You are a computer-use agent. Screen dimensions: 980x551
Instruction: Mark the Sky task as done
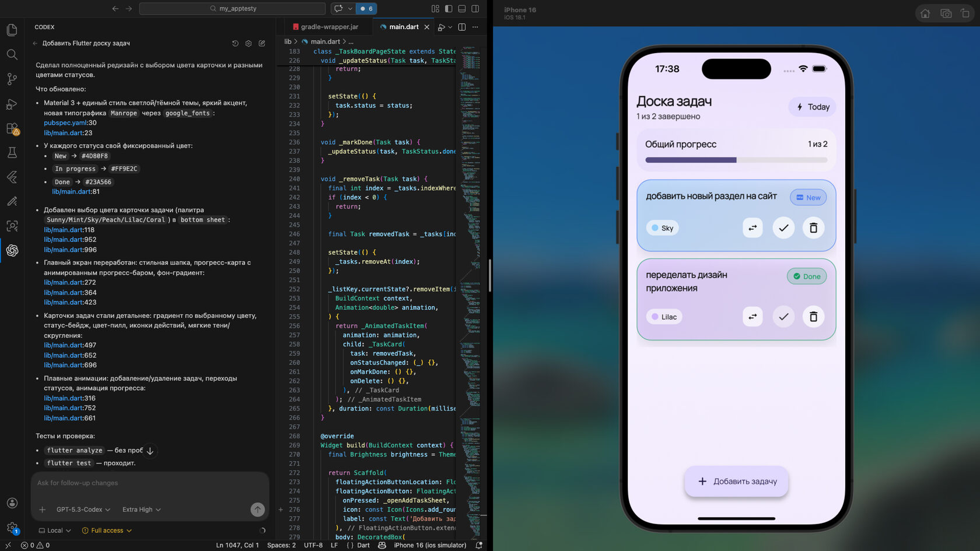783,227
